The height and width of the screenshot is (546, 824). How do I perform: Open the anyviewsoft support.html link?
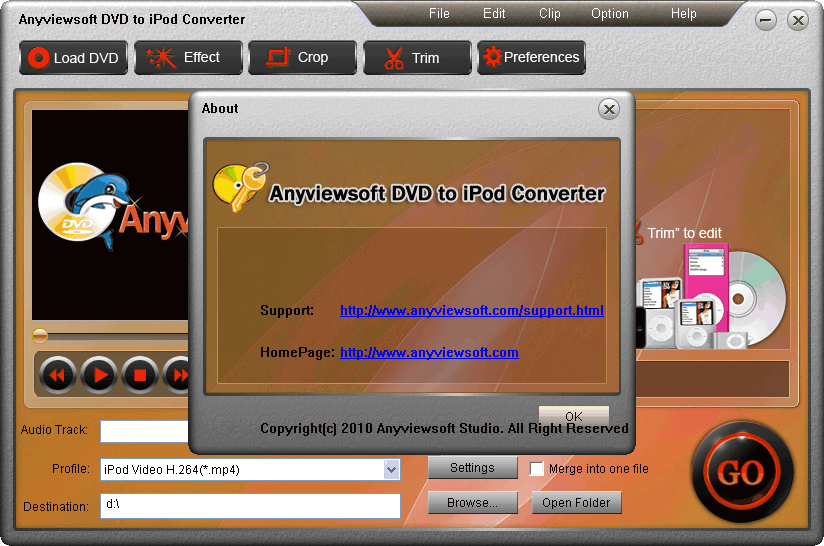(471, 311)
